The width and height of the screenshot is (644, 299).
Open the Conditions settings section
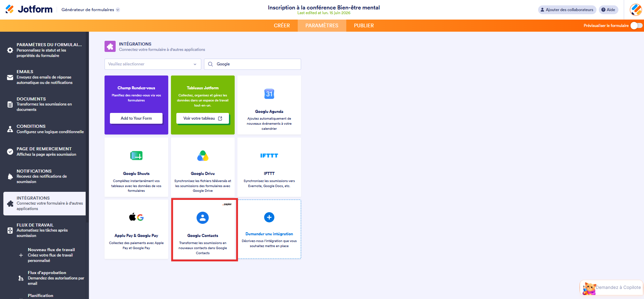[x=45, y=129]
